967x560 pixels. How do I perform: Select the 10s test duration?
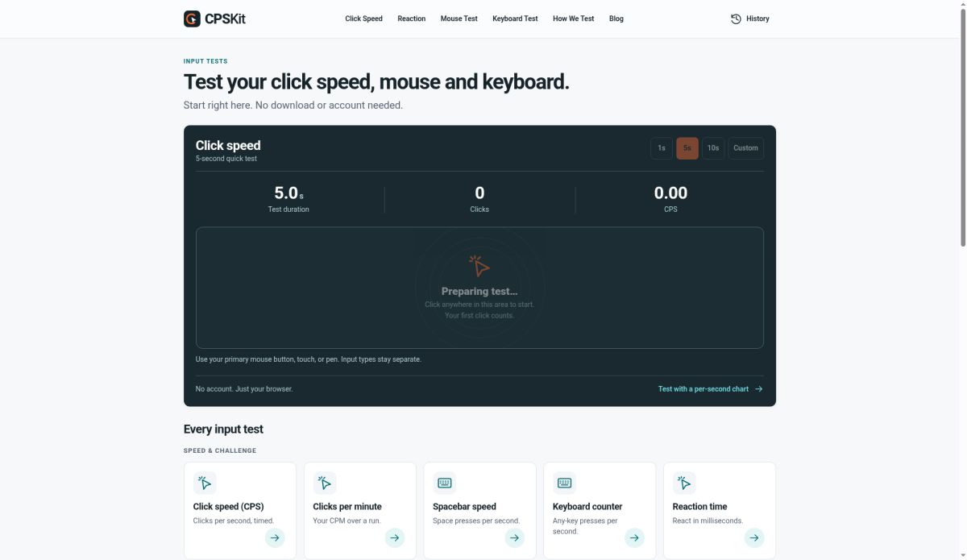tap(713, 148)
